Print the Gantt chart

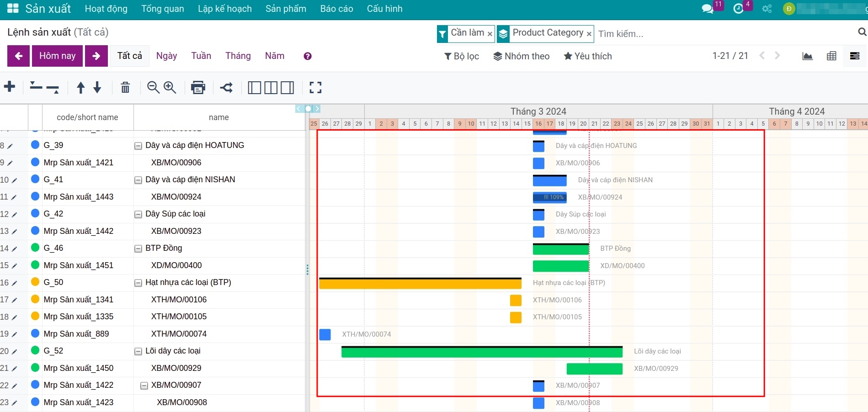(x=198, y=87)
